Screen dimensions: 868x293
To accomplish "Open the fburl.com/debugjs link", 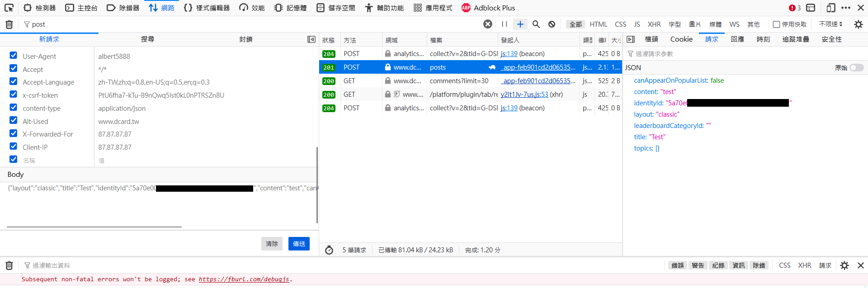I will [x=244, y=279].
